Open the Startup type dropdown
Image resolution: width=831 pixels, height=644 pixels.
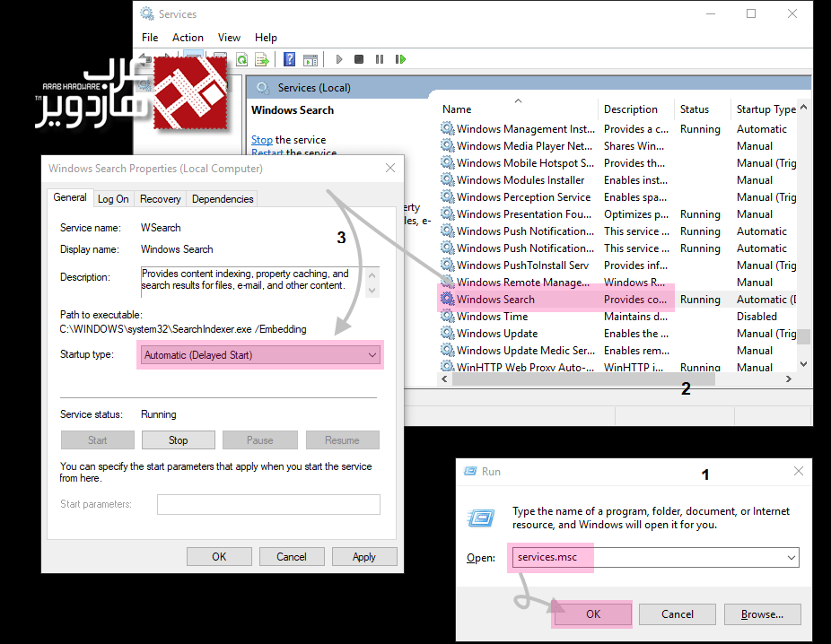[x=260, y=355]
